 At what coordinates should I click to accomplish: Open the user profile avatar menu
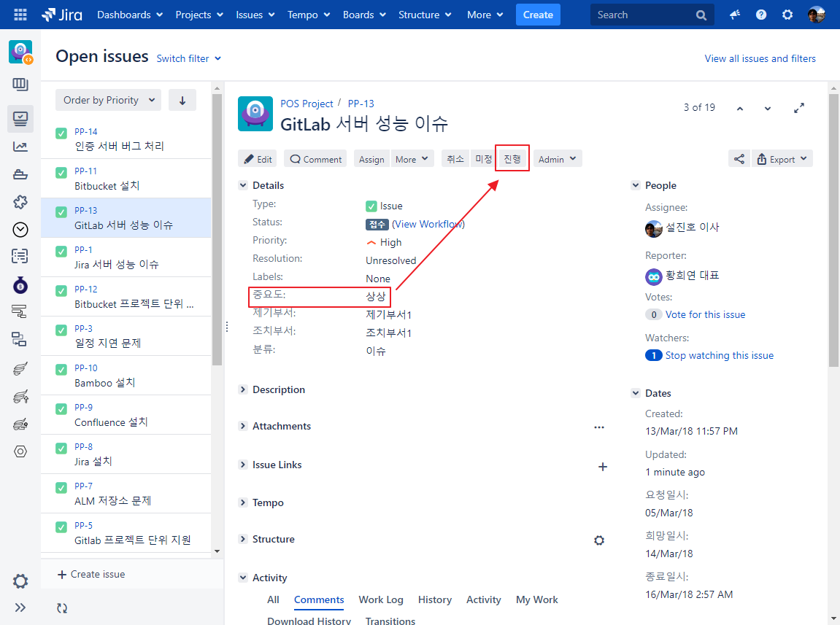pos(817,15)
